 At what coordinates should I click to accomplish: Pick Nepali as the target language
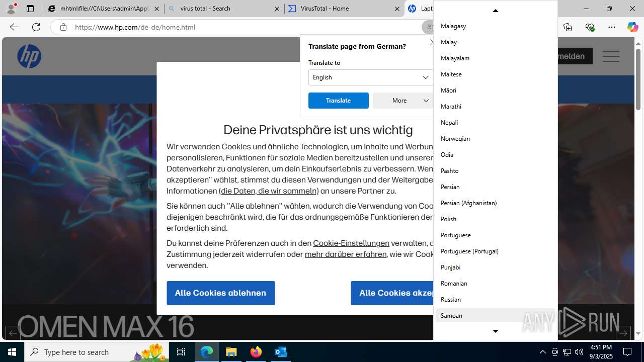(x=495, y=122)
